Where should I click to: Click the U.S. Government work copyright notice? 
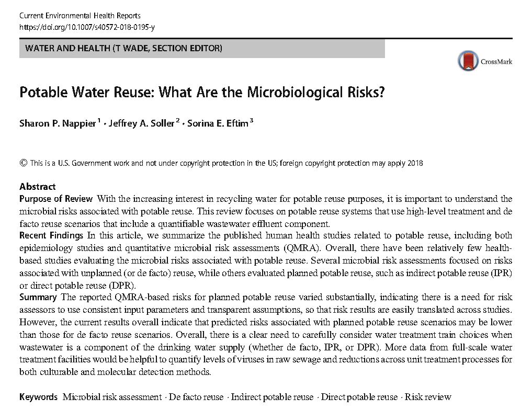(227, 163)
